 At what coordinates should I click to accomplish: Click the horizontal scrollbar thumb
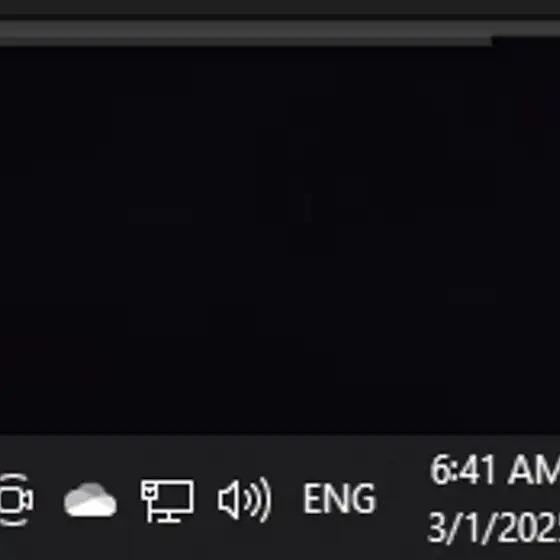(x=246, y=33)
